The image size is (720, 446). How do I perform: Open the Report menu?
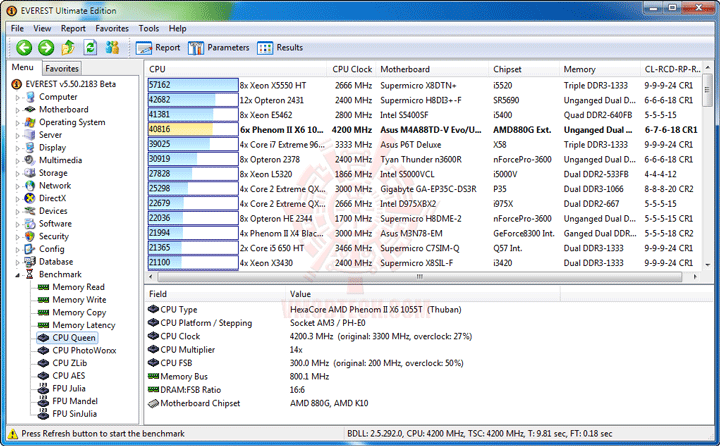[73, 28]
